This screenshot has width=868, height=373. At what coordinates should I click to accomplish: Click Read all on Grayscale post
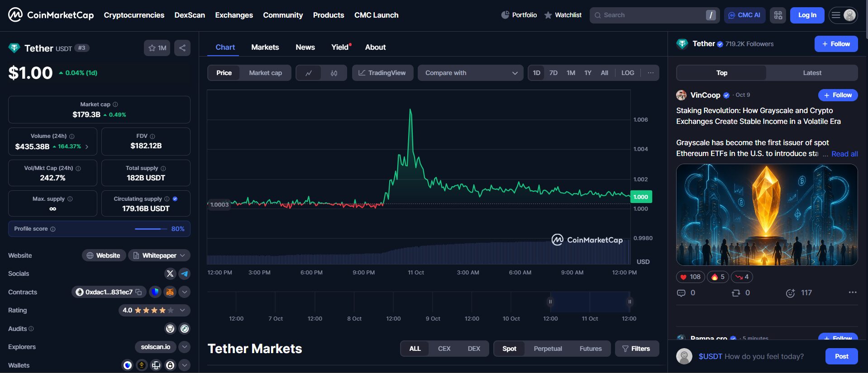[844, 154]
